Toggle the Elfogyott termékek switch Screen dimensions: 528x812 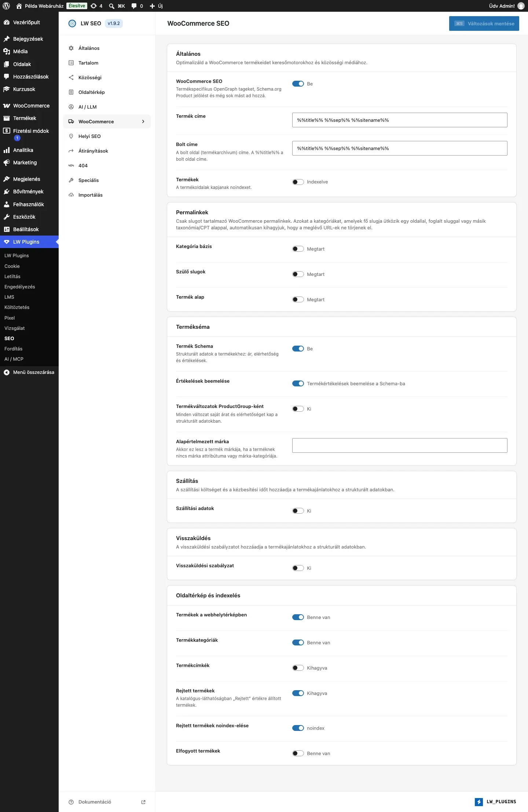point(298,753)
